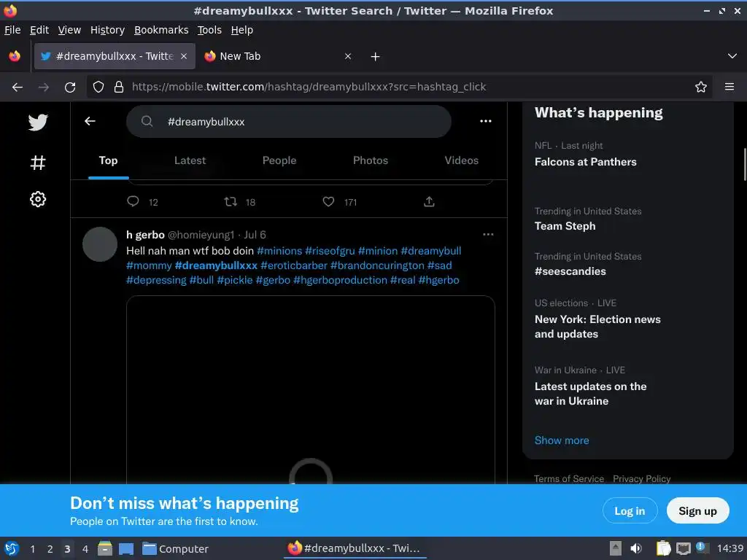Open the Computer item in taskbar

click(176, 549)
